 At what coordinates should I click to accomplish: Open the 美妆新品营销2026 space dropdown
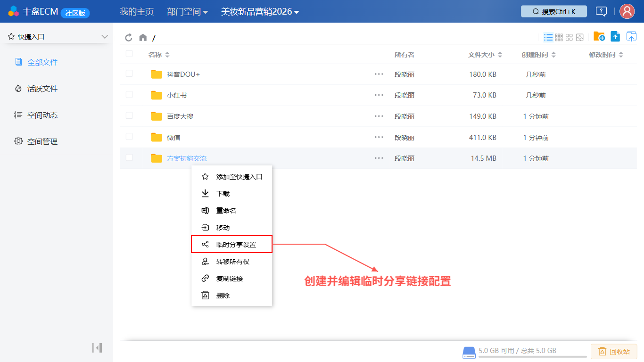click(260, 12)
